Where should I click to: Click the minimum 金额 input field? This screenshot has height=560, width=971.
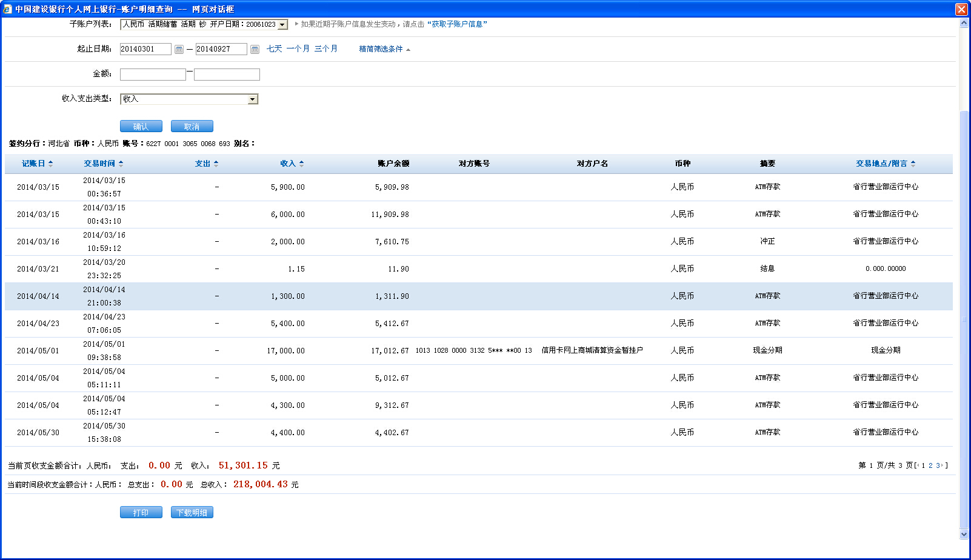153,75
